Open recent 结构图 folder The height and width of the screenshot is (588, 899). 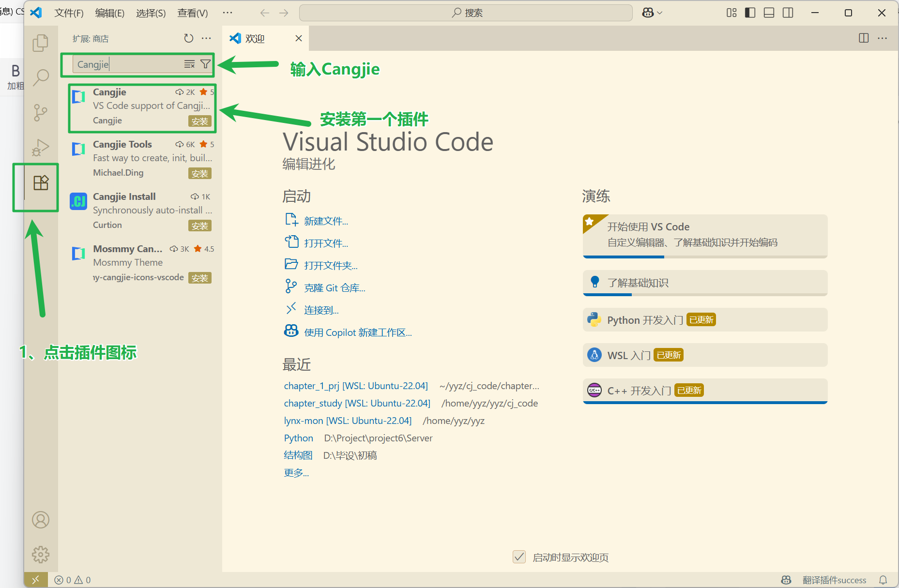point(298,455)
